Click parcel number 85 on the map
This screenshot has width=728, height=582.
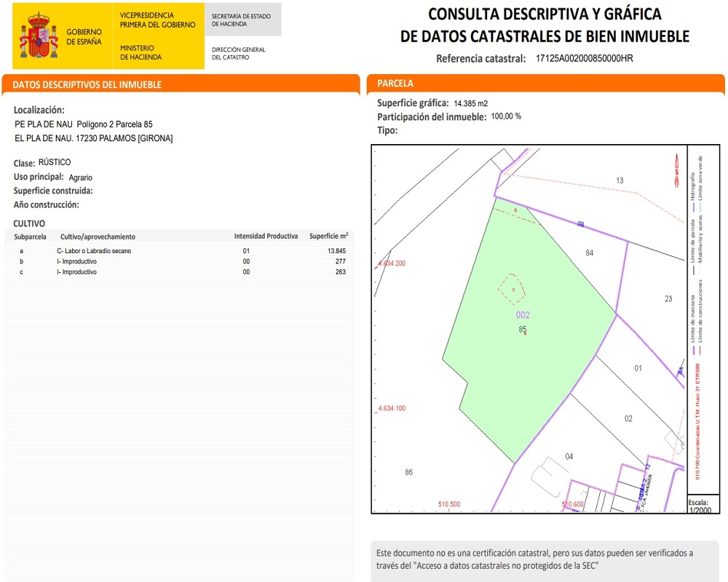tap(523, 329)
